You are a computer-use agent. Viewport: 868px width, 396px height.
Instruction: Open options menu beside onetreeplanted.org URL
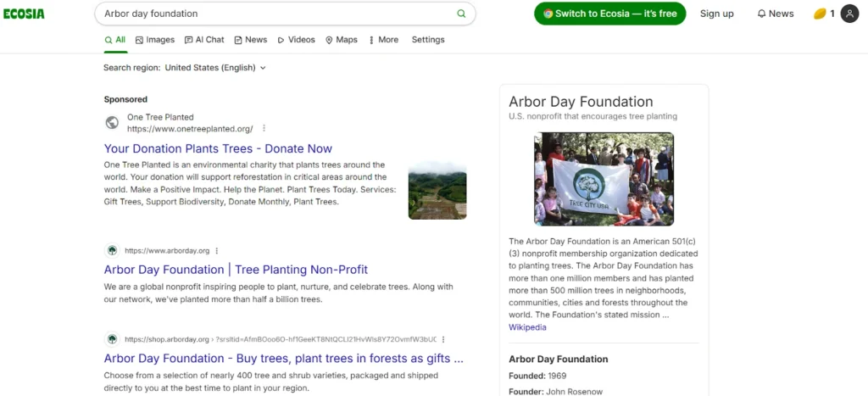[264, 129]
